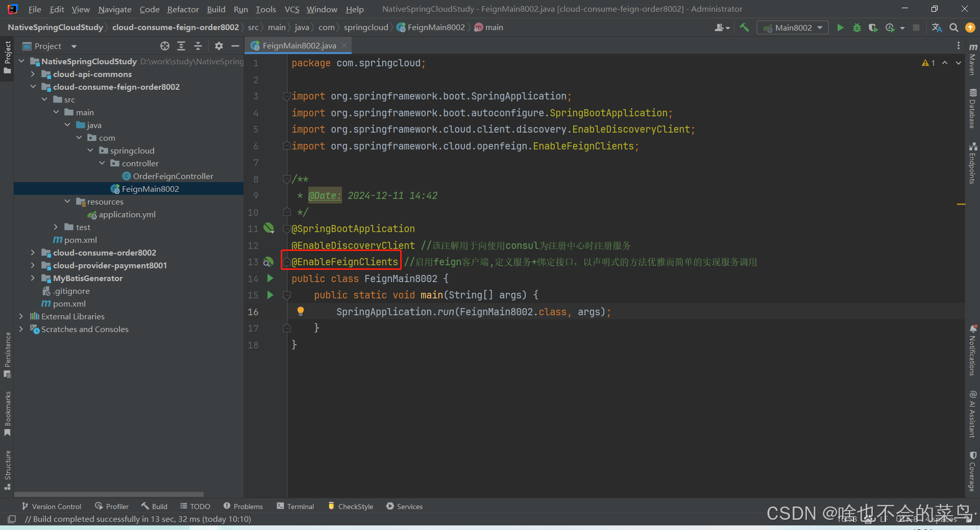Collapse the springcloud package node
The width and height of the screenshot is (980, 530).
coord(90,150)
